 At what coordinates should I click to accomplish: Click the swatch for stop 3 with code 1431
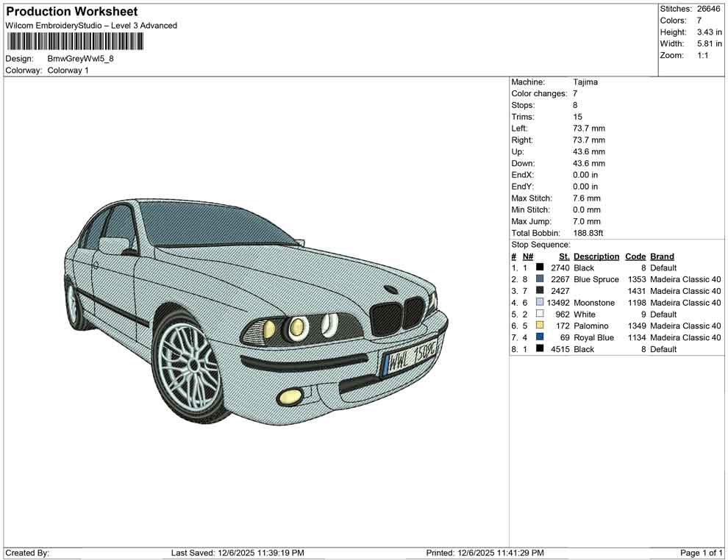(x=539, y=291)
